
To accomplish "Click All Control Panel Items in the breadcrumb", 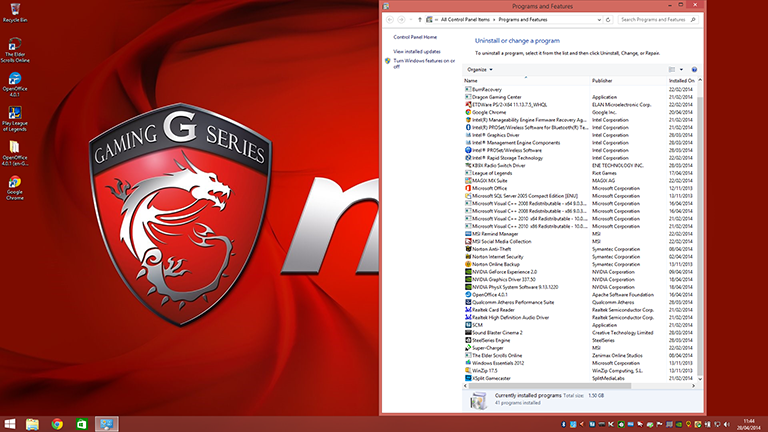I will click(465, 20).
